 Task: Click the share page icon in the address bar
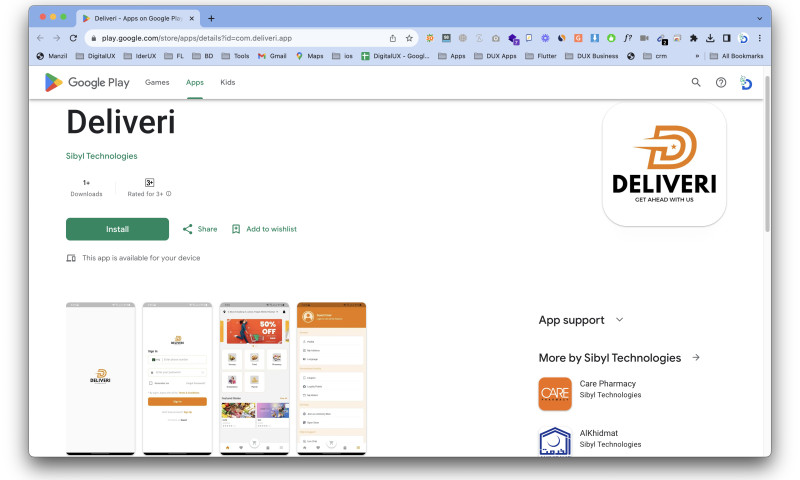[x=393, y=38]
